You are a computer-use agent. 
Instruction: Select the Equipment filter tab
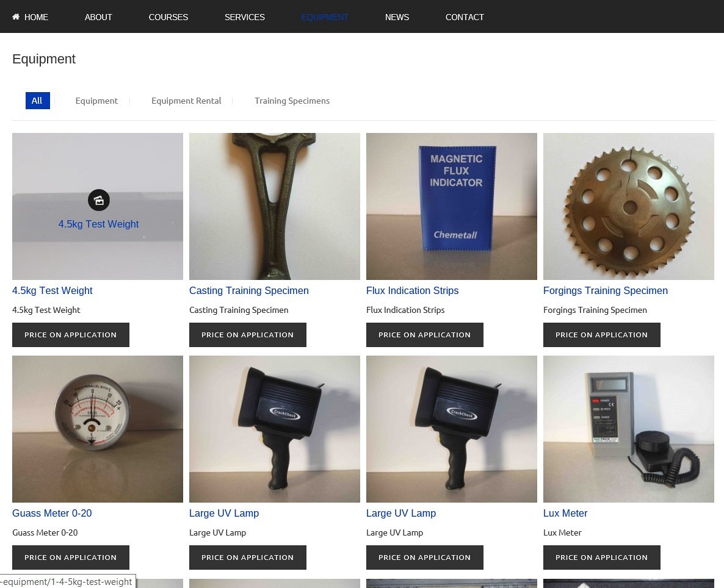(96, 101)
